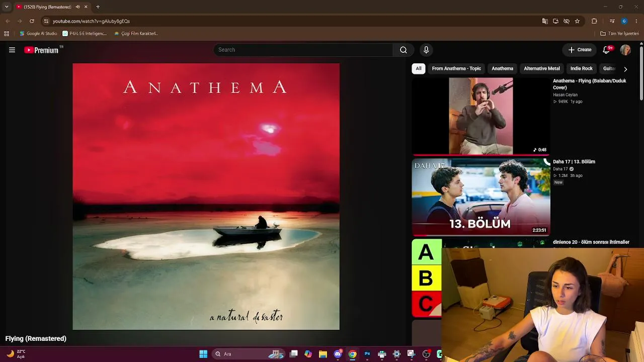Screen dimensions: 644x362
Task: Reload the current page
Action: coord(32,21)
